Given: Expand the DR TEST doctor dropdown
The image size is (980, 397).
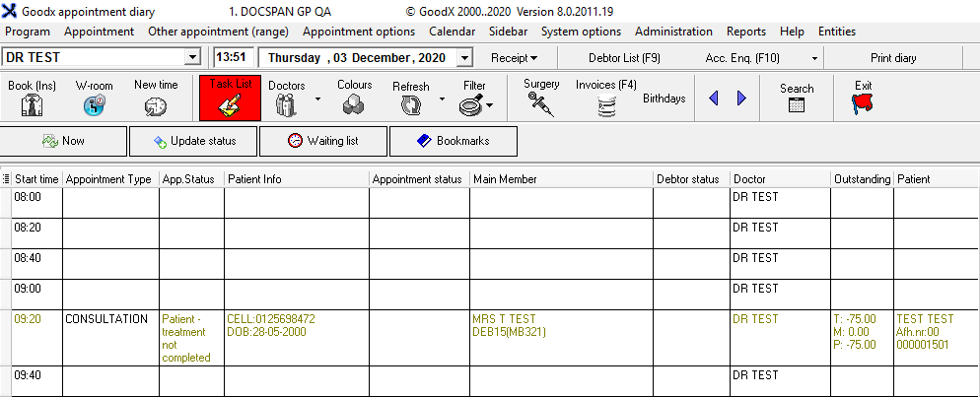Looking at the screenshot, I should [x=192, y=58].
